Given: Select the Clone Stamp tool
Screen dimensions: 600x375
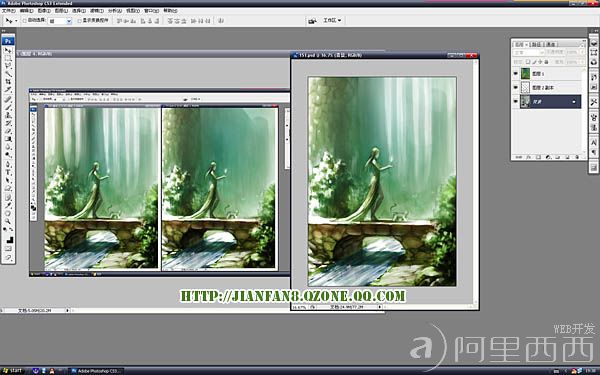Looking at the screenshot, I should (8, 115).
